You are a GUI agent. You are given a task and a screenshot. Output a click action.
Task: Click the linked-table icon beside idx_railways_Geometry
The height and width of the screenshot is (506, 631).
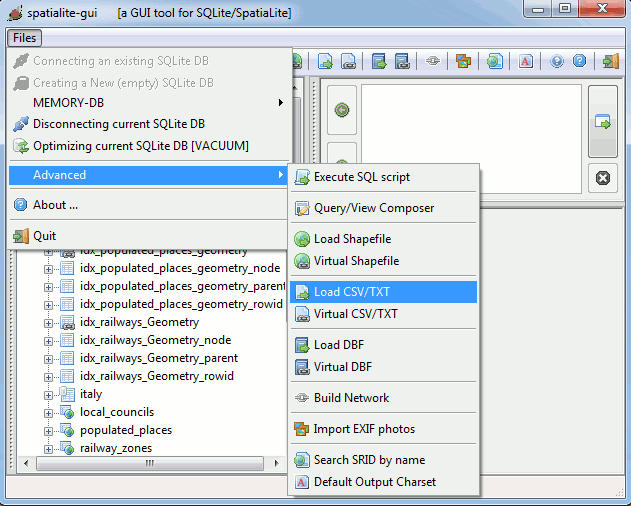coord(67,322)
